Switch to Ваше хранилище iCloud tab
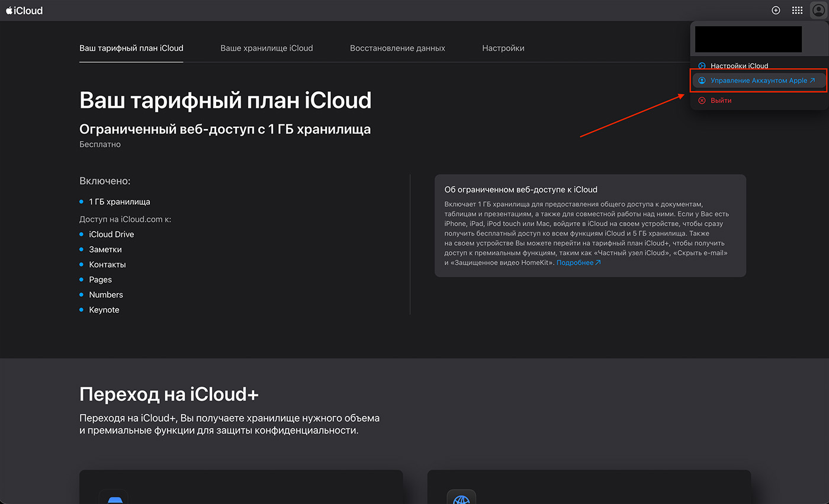The width and height of the screenshot is (829, 504). pyautogui.click(x=266, y=48)
